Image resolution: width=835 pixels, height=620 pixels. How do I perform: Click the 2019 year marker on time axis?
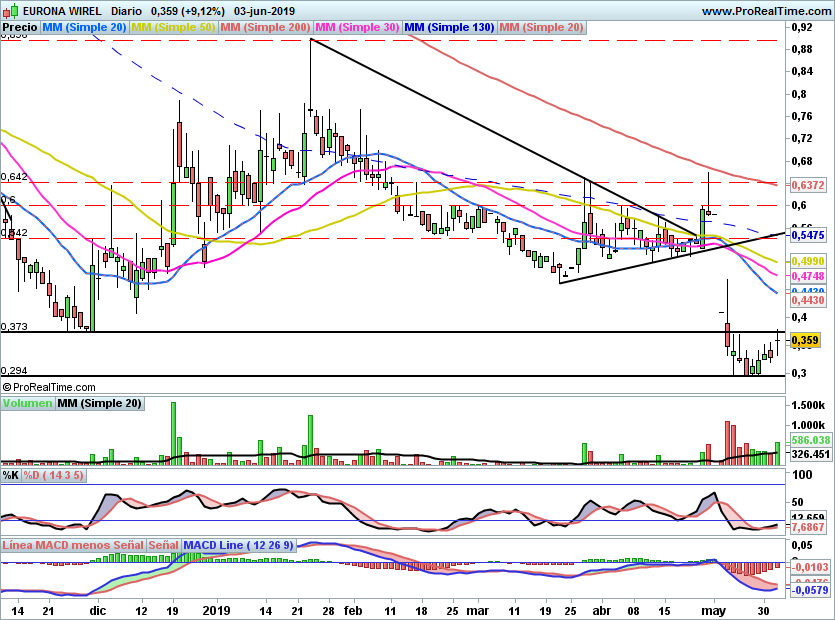point(216,611)
